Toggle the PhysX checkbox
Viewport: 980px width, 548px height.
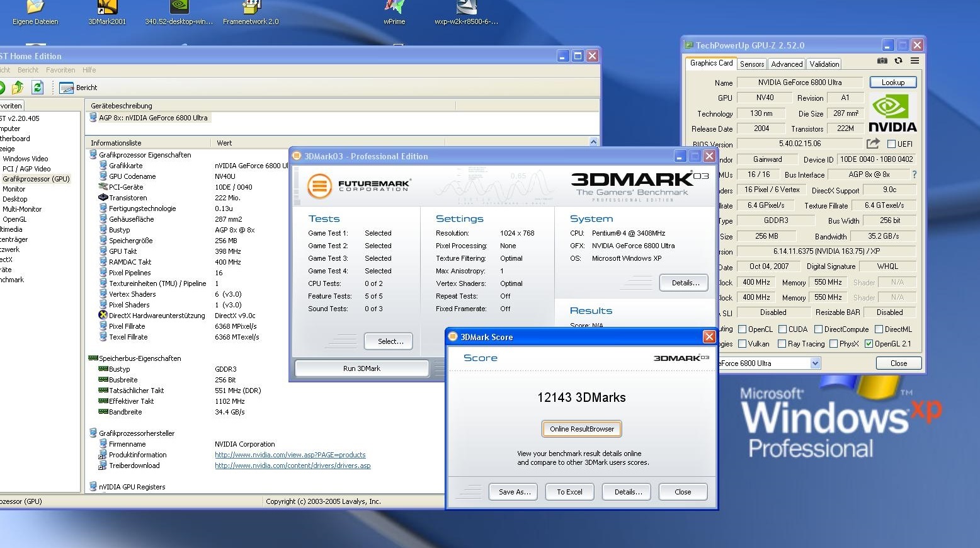[833, 343]
